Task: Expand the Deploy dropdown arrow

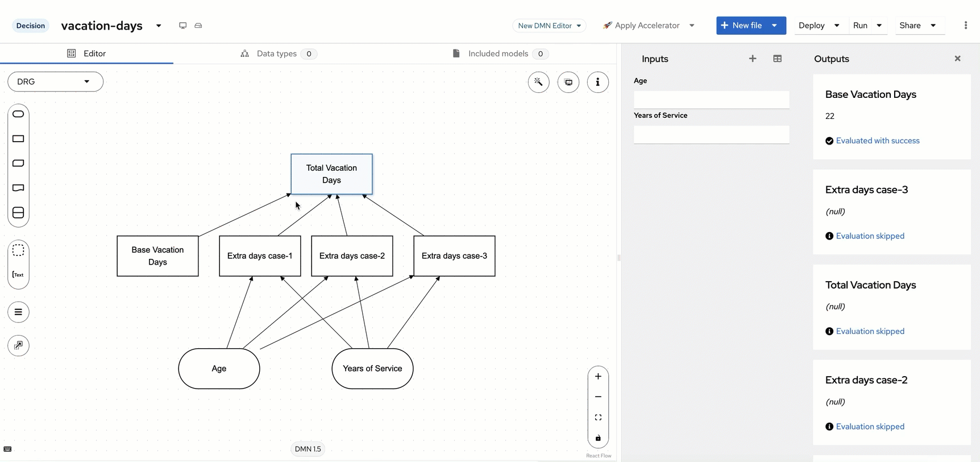Action: click(x=836, y=26)
